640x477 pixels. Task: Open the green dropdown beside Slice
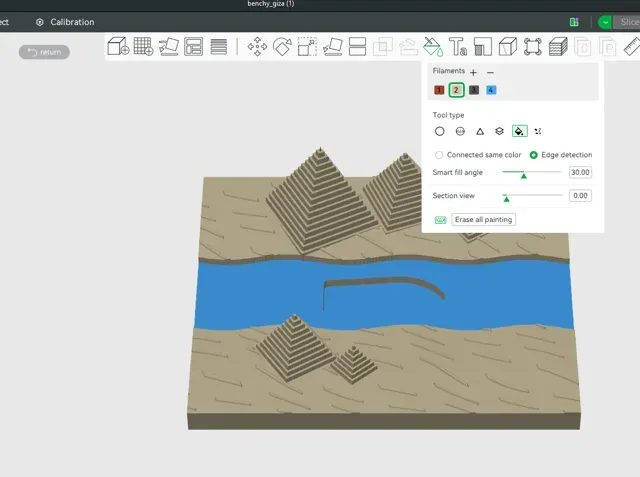click(605, 22)
